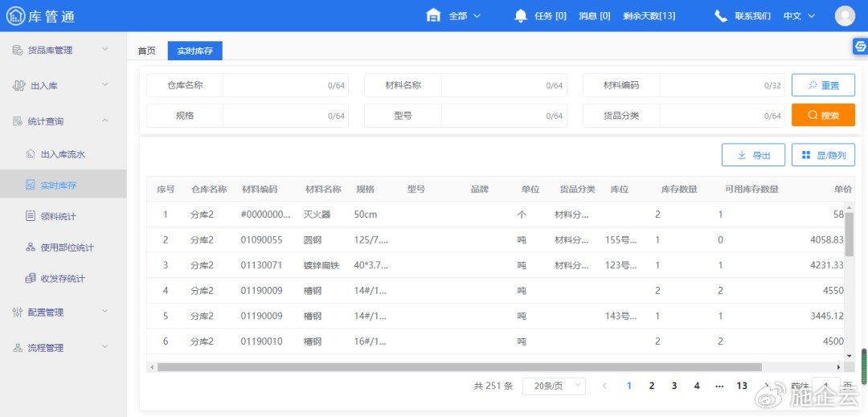Open the task notification bell icon

(520, 16)
